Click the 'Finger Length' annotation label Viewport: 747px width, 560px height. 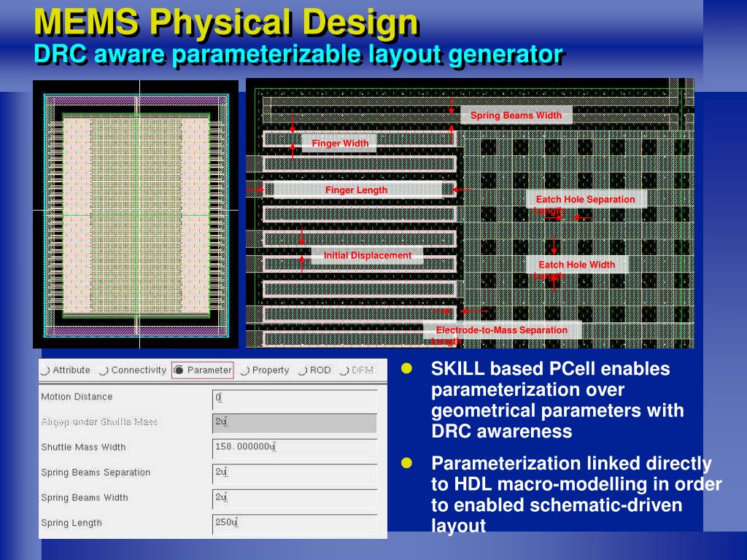[356, 190]
